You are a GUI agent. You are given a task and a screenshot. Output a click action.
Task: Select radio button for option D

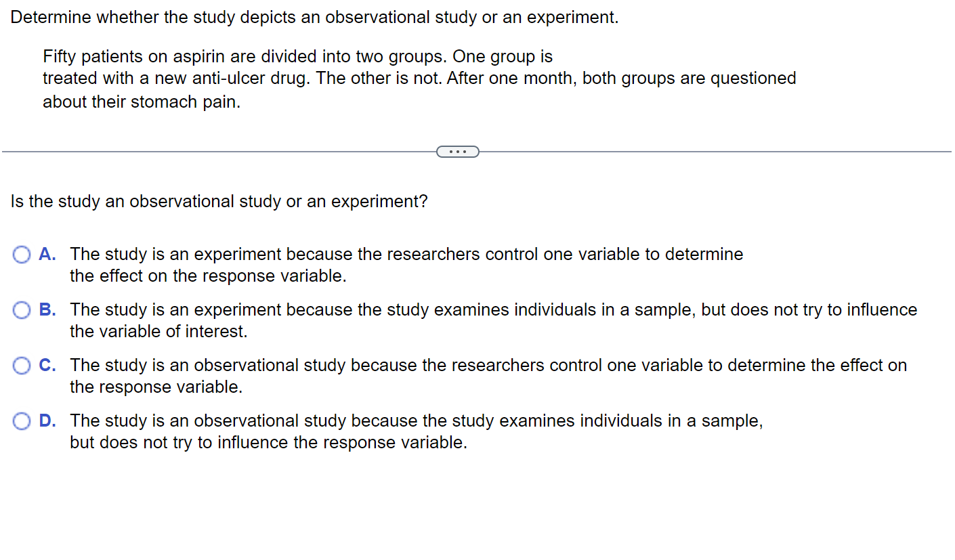point(21,421)
